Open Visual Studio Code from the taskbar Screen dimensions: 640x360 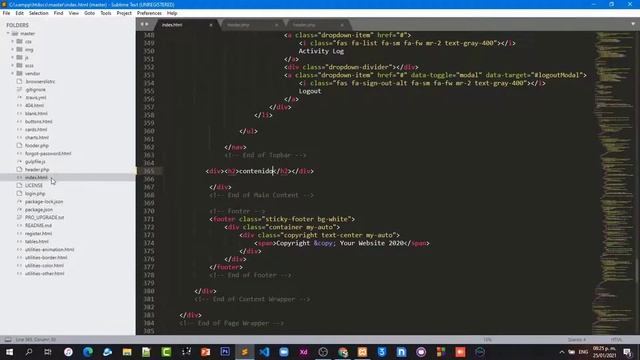coord(264,352)
